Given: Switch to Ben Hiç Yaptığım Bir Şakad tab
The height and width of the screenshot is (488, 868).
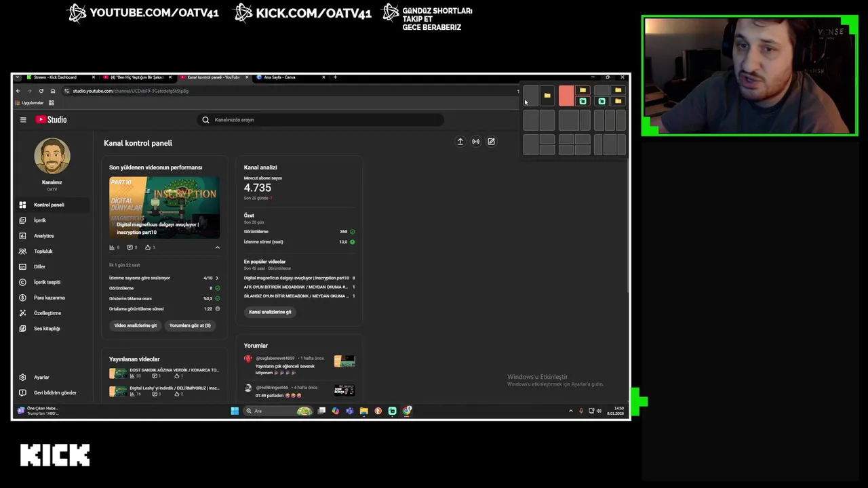Looking at the screenshot, I should click(x=136, y=77).
